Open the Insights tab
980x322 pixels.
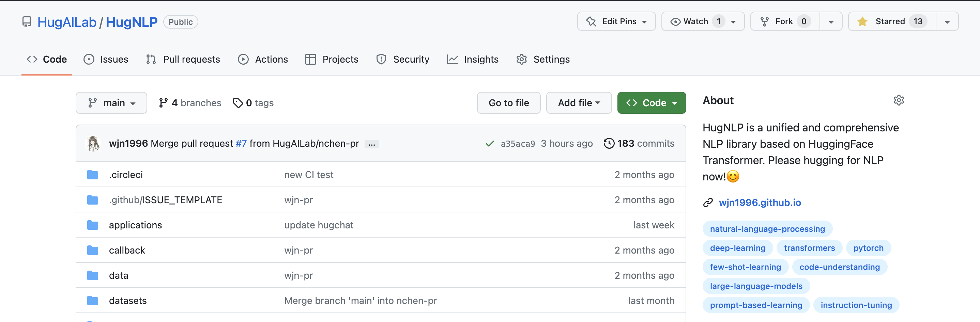[x=473, y=59]
